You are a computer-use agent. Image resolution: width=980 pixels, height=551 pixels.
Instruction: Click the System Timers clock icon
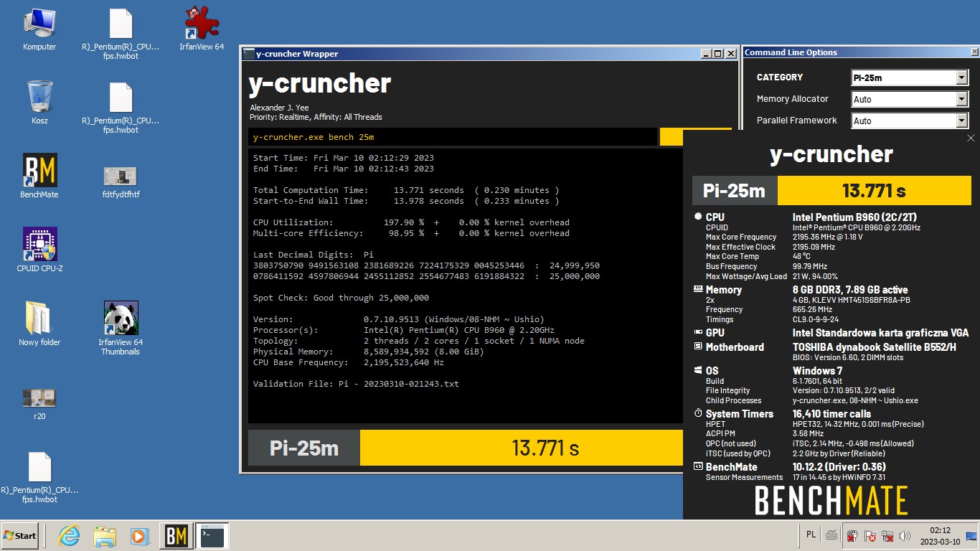pyautogui.click(x=698, y=414)
